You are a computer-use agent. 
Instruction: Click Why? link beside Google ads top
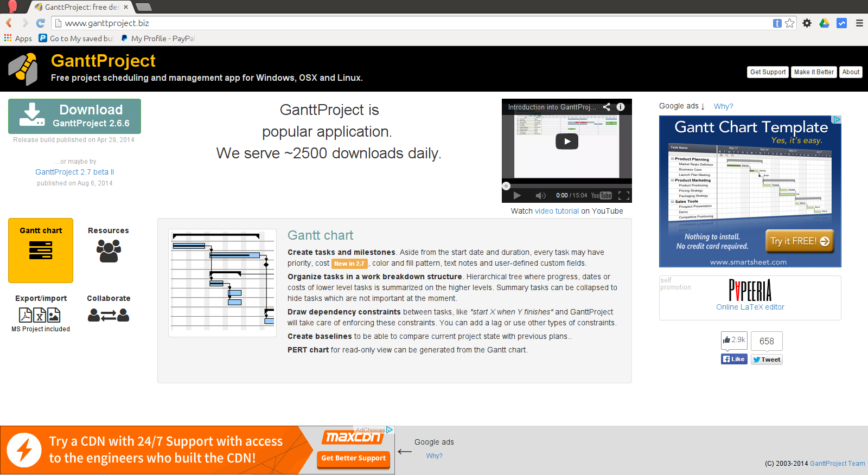(x=723, y=106)
